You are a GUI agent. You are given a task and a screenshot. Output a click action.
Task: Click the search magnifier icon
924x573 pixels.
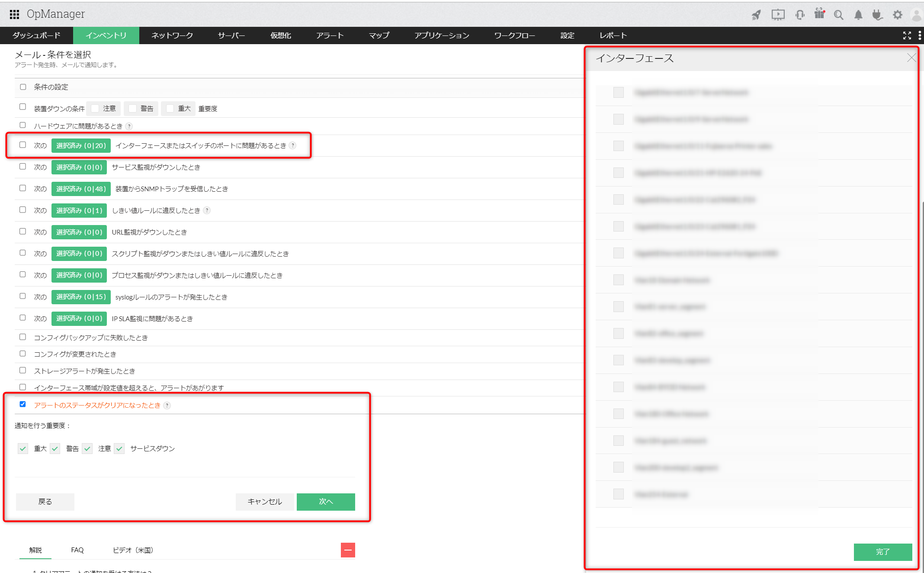coord(838,15)
